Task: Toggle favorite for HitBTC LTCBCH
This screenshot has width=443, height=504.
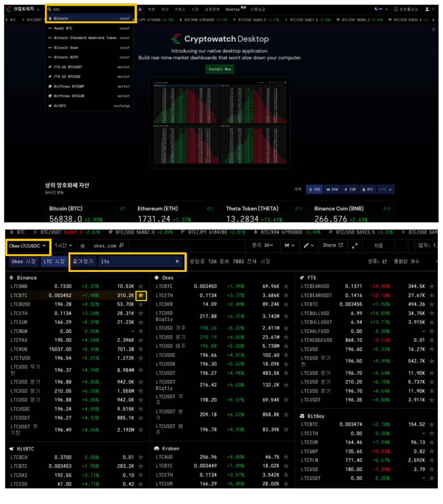Action: click(141, 457)
